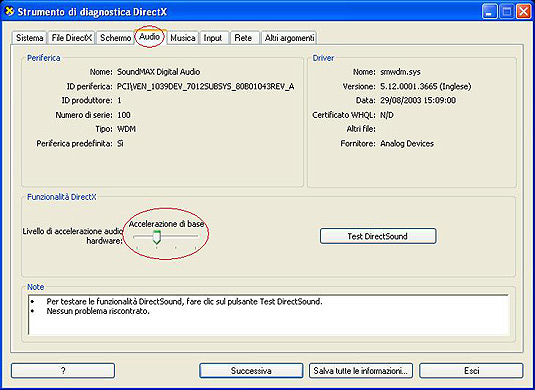Click inside the Note text box
535x390 pixels.
click(x=269, y=315)
